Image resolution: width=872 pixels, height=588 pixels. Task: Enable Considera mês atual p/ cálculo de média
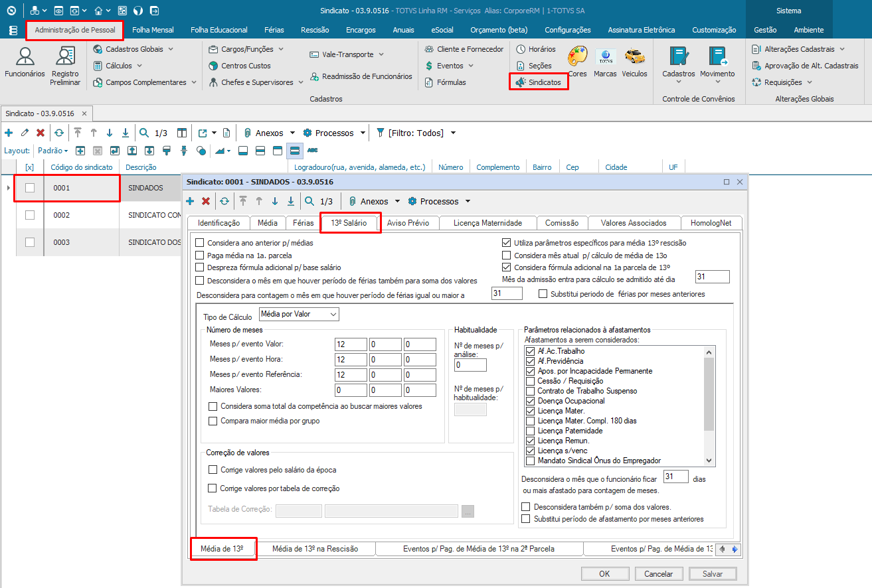tap(507, 256)
